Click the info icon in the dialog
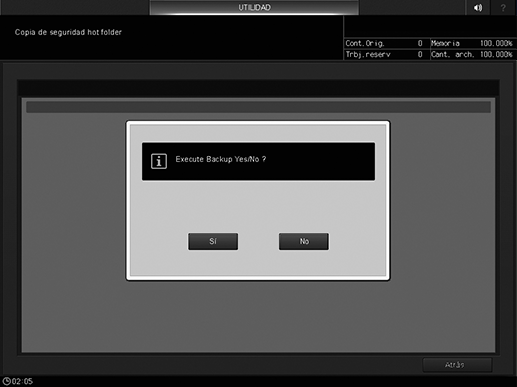Viewport: 517px width, 387px height. point(159,161)
